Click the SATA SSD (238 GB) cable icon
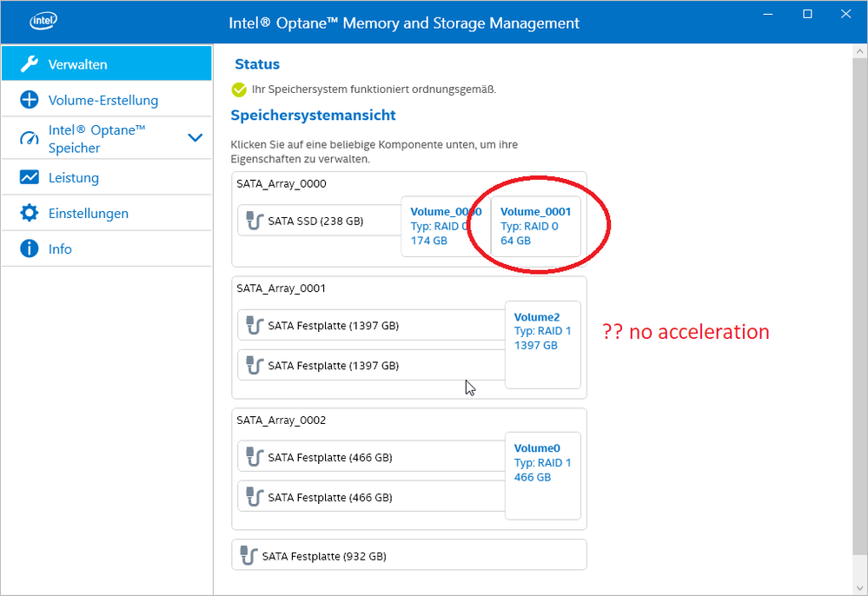 click(x=254, y=221)
